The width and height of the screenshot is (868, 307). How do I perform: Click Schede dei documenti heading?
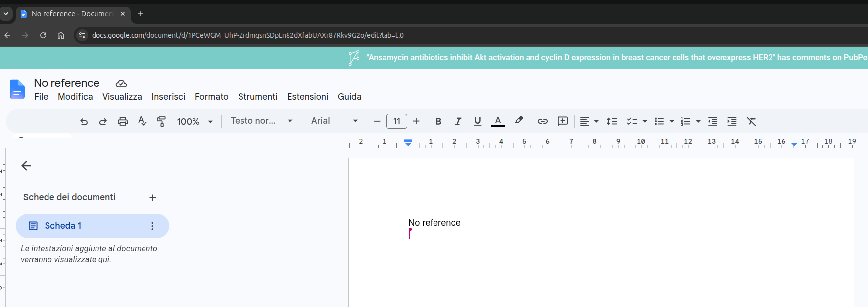(x=69, y=197)
